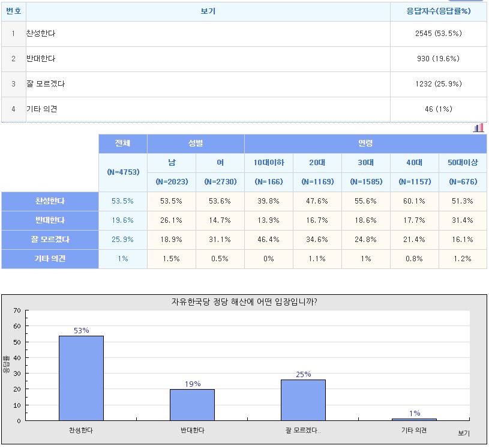Click the 1% bar for 기타 의견
This screenshot has height=448, width=489.
click(x=415, y=420)
